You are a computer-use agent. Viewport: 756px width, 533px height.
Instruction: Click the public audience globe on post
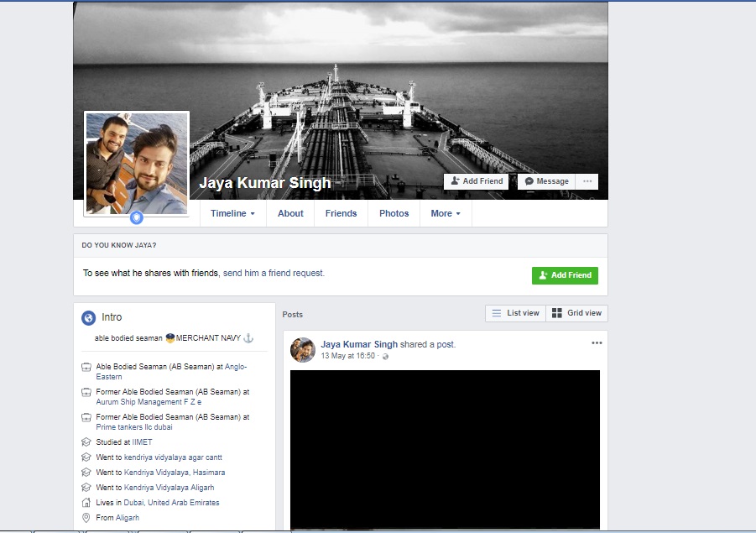tap(386, 357)
